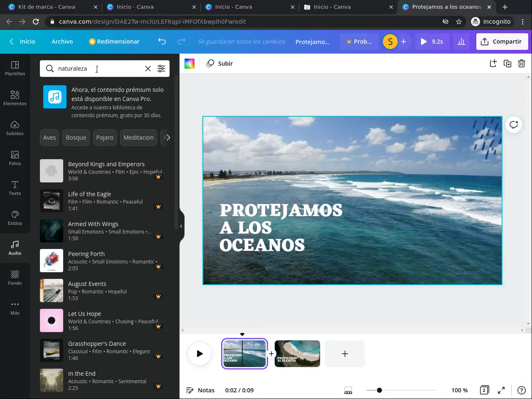Open the statistics chart icon
This screenshot has height=399, width=532.
(x=461, y=42)
